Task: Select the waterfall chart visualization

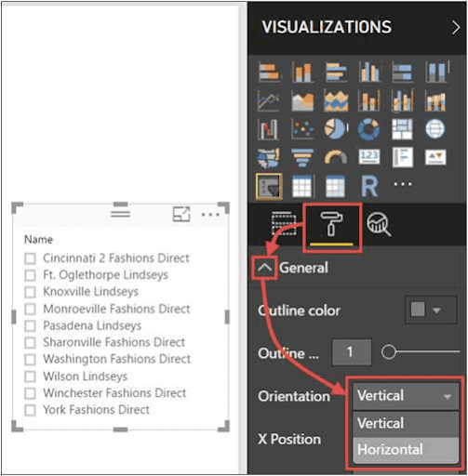Action: 268,128
